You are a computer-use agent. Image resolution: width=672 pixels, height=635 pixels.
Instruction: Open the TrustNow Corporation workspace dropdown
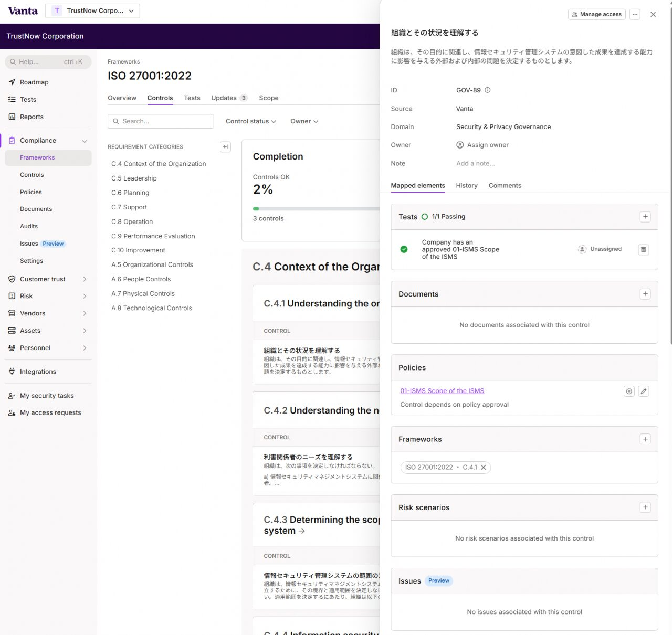coord(92,11)
